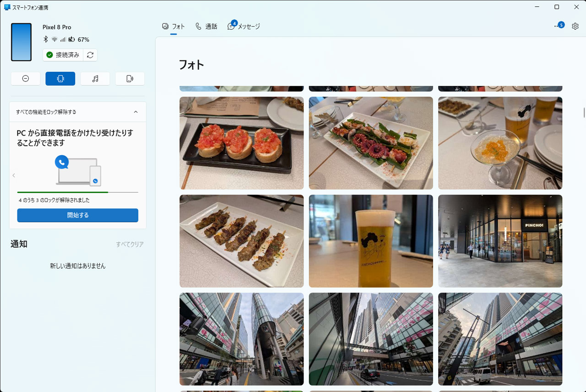Refresh the connection to Pixel 8 Pro
Viewport: 586px width, 392px height.
click(90, 55)
